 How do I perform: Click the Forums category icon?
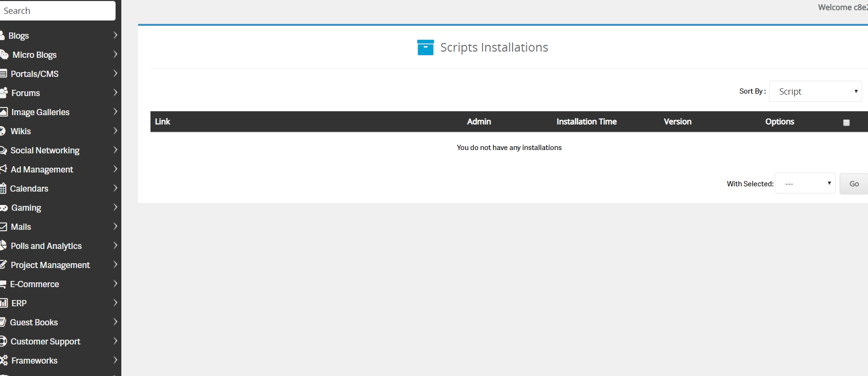coord(4,93)
